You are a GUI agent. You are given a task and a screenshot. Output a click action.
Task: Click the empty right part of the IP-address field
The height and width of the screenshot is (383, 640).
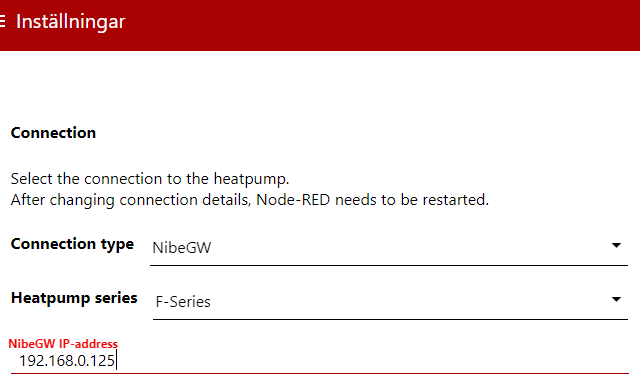point(373,361)
